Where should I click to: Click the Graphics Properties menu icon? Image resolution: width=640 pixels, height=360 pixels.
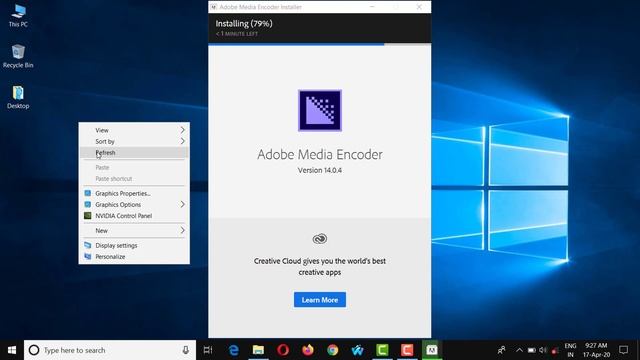[87, 193]
